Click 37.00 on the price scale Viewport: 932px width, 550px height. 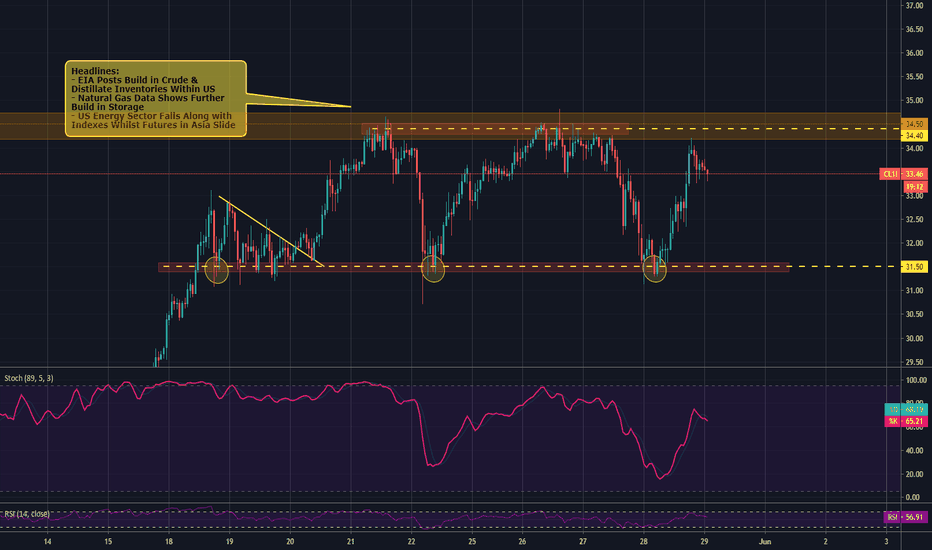(x=914, y=5)
